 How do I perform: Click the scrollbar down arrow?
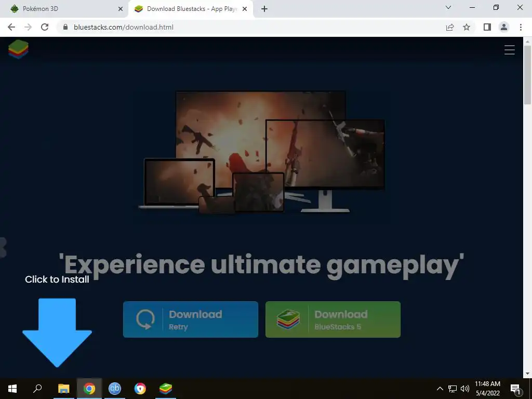point(527,374)
